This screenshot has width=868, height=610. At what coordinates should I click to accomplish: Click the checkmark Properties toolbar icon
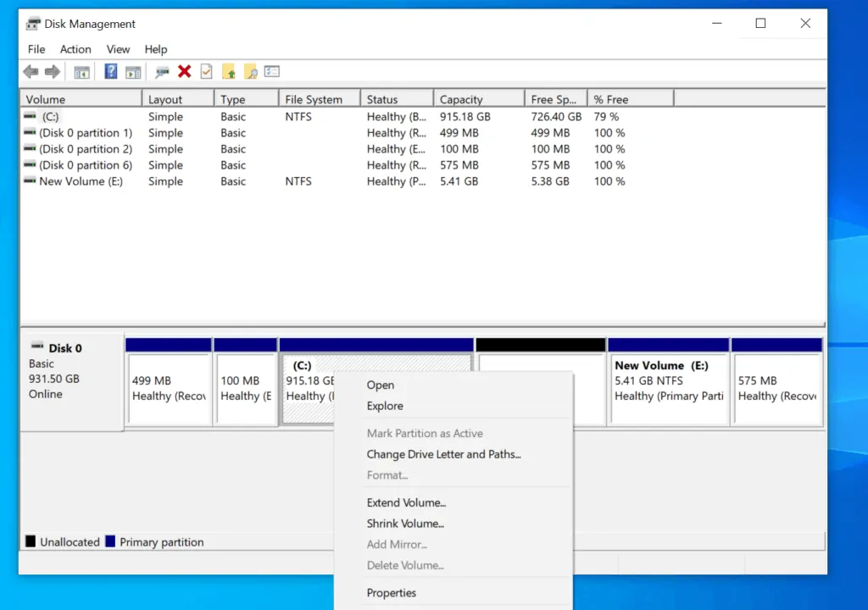(207, 71)
